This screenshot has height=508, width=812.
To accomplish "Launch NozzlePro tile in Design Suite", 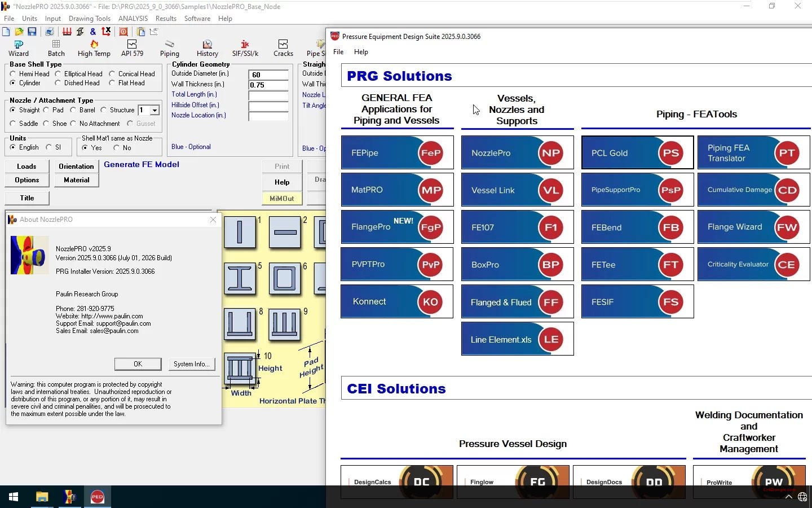I will (517, 152).
